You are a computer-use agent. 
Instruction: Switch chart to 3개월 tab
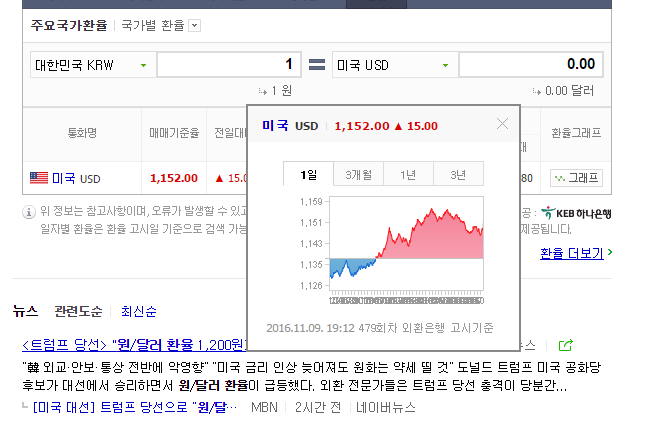[358, 174]
